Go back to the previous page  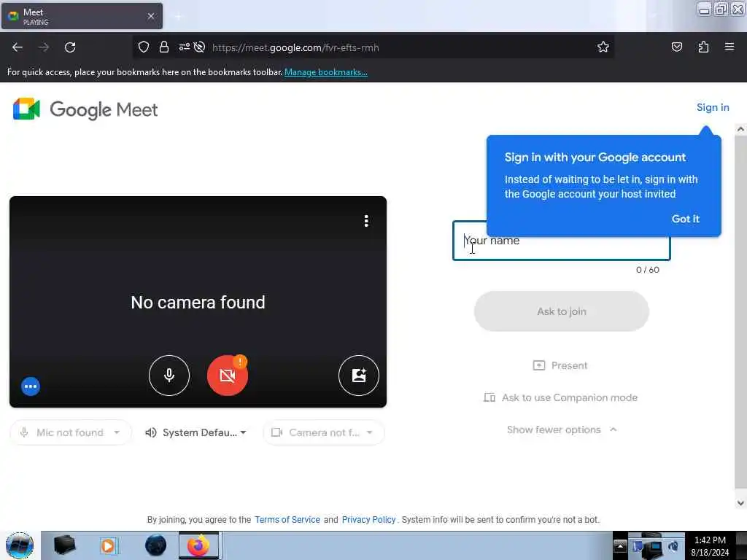pyautogui.click(x=18, y=47)
